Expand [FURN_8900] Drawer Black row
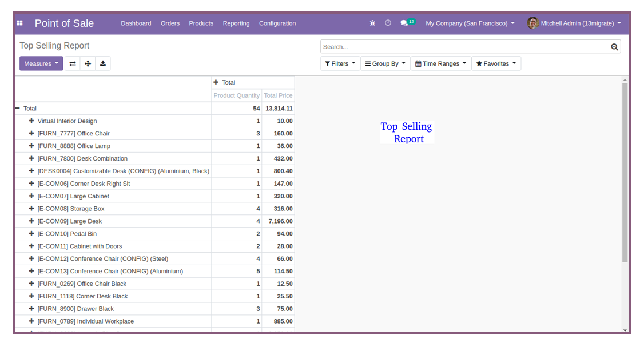Screen dimensions: 644x347 [x=31, y=309]
